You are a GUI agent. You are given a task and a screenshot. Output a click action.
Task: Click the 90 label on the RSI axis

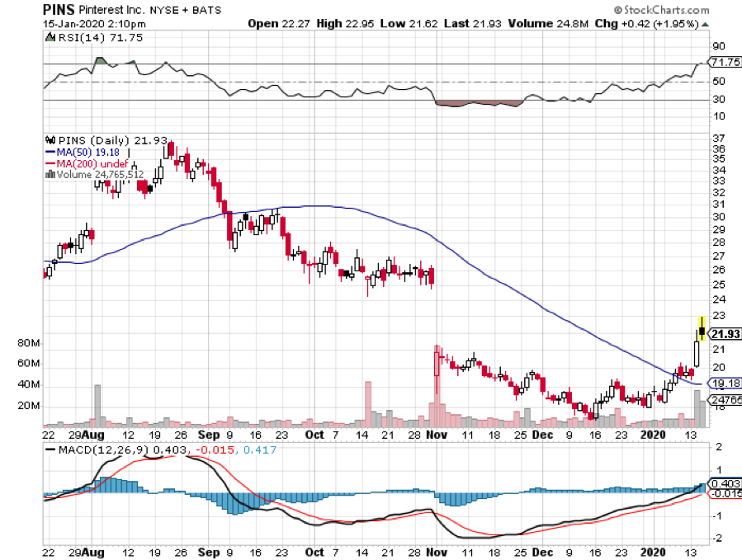(x=719, y=46)
